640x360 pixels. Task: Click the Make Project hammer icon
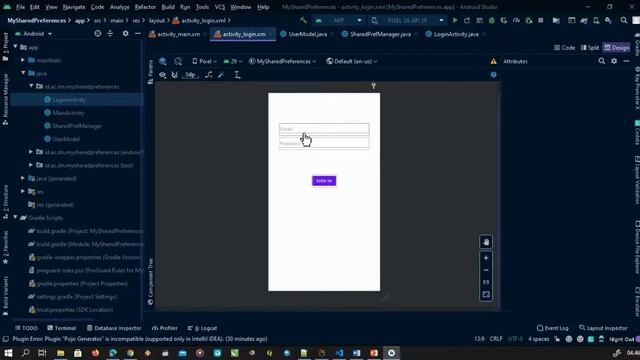pyautogui.click(x=303, y=20)
